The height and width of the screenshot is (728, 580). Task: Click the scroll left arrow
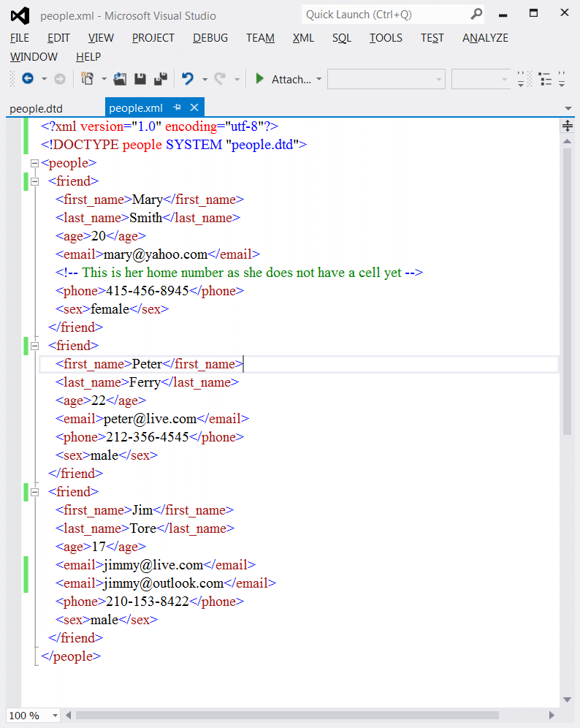tap(68, 715)
